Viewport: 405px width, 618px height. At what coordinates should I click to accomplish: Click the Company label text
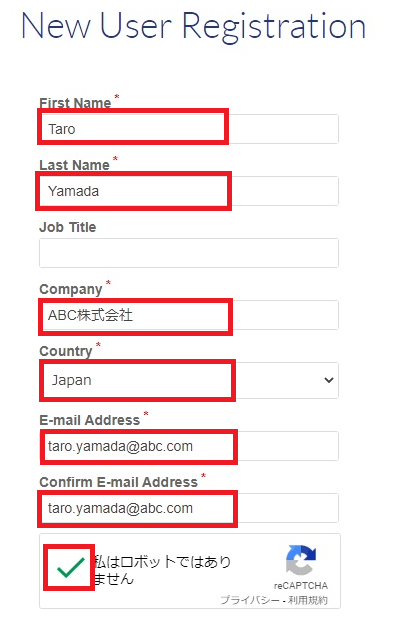71,289
